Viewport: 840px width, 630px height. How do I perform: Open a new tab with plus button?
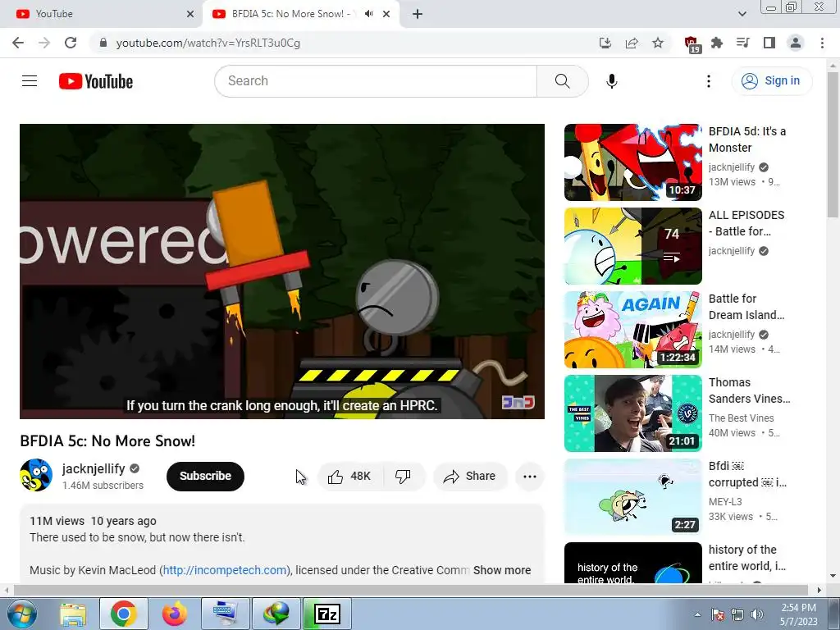click(x=418, y=14)
